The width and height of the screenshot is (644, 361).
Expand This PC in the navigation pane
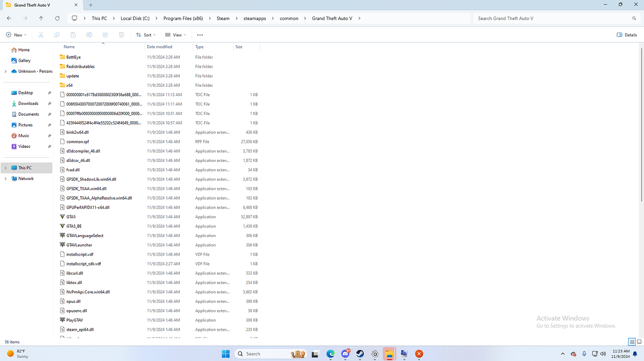(5, 167)
